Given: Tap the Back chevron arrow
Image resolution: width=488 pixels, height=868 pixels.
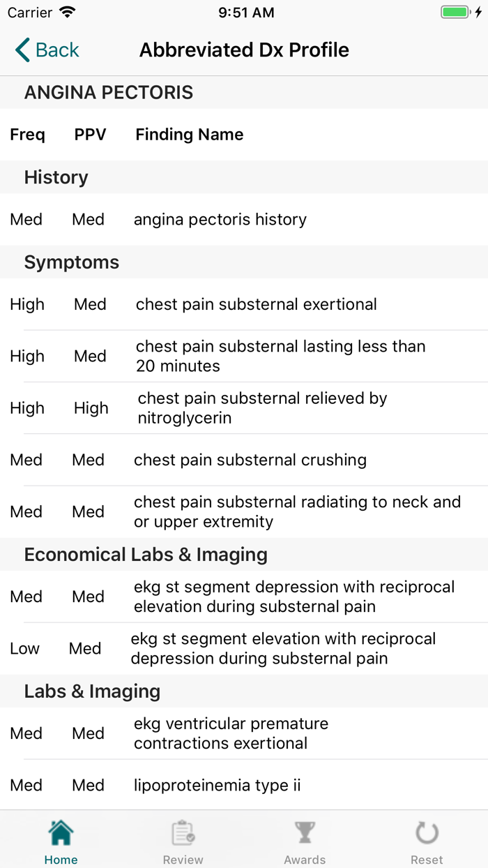Looking at the screenshot, I should pos(22,50).
